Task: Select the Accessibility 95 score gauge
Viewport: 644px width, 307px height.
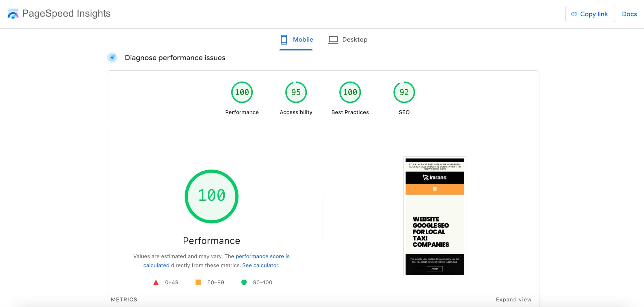Action: [296, 92]
